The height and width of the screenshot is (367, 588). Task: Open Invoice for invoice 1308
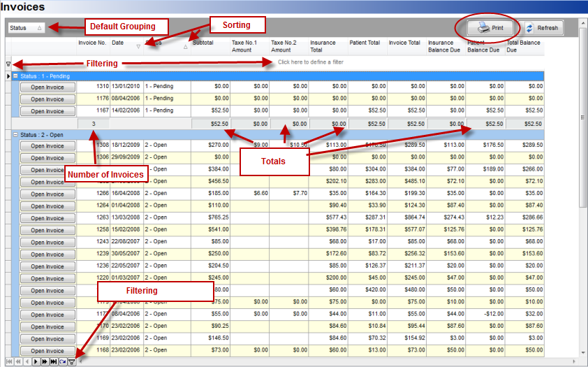click(47, 146)
